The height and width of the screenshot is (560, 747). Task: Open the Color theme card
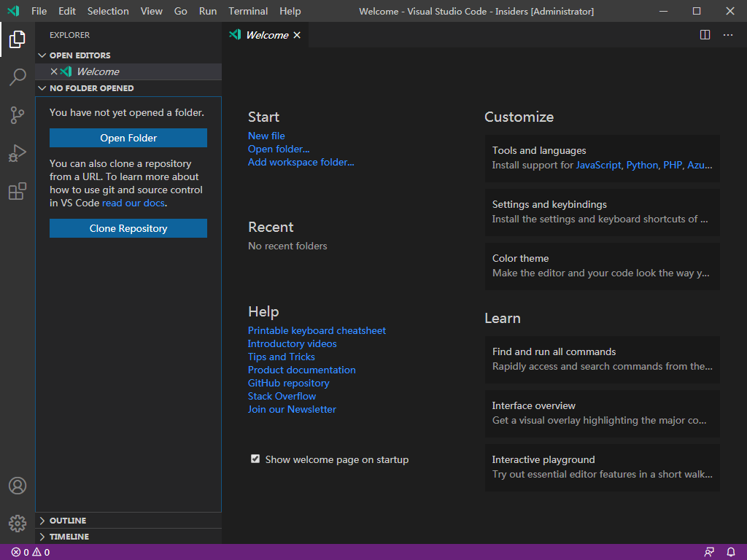602,265
